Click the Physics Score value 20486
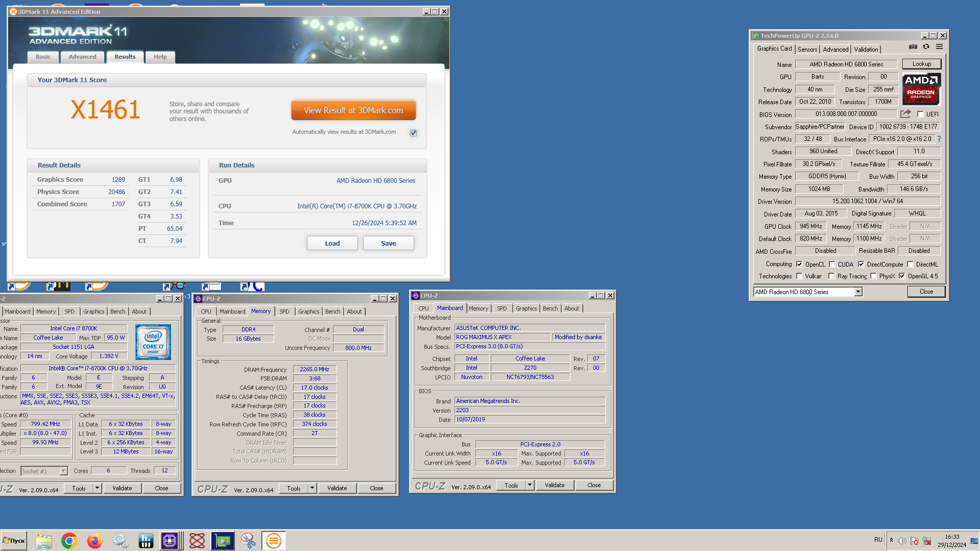The height and width of the screenshot is (551, 980). tap(116, 192)
